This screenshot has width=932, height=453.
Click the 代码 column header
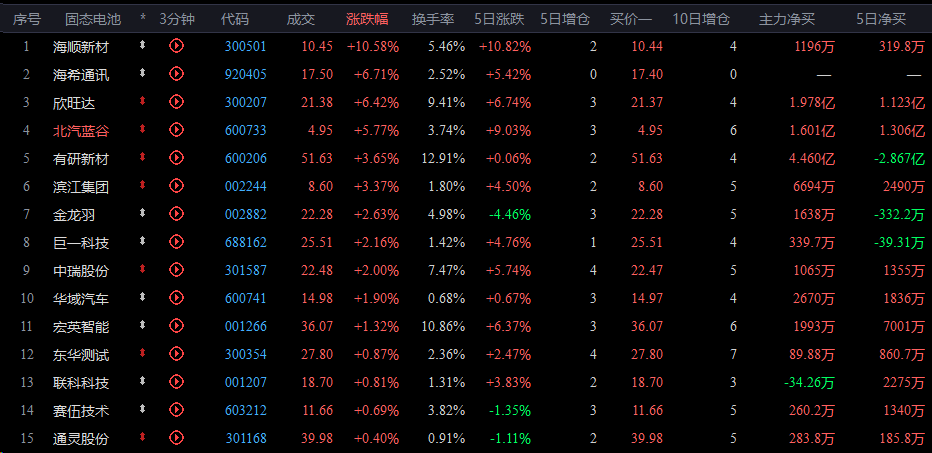(x=235, y=19)
